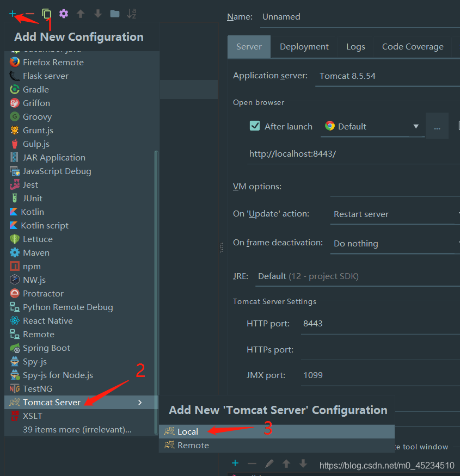This screenshot has width=460, height=476.
Task: Click the panel splitter grip handle
Action: (221, 248)
